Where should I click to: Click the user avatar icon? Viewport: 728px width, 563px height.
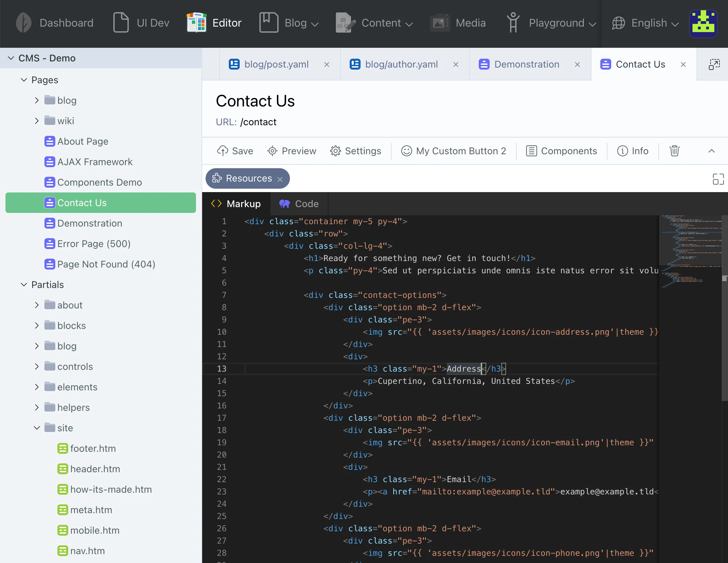703,24
